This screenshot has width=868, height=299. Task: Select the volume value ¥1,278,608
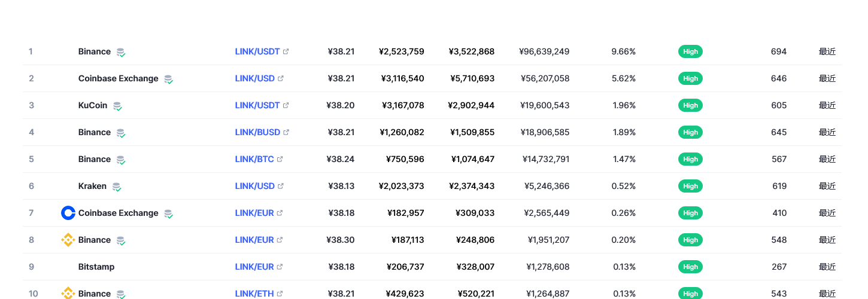548,267
